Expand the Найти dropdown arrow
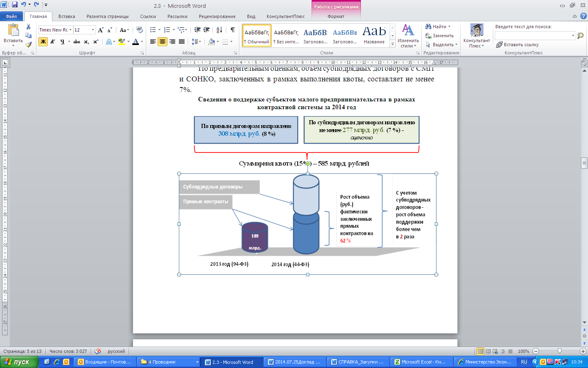Image resolution: width=588 pixels, height=368 pixels. (449, 27)
